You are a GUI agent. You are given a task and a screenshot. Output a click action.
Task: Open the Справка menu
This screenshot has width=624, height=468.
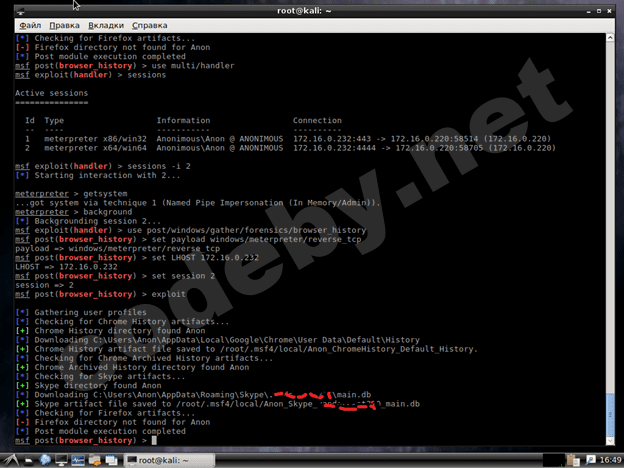[150, 25]
